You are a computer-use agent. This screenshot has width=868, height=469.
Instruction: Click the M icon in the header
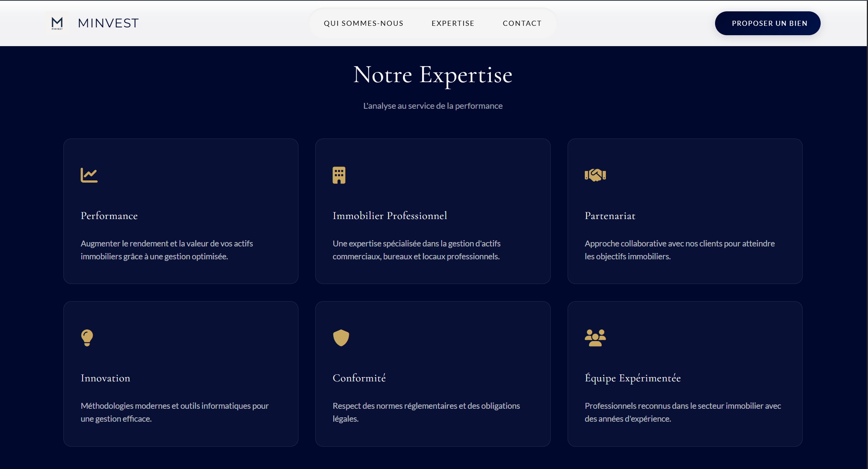(57, 23)
